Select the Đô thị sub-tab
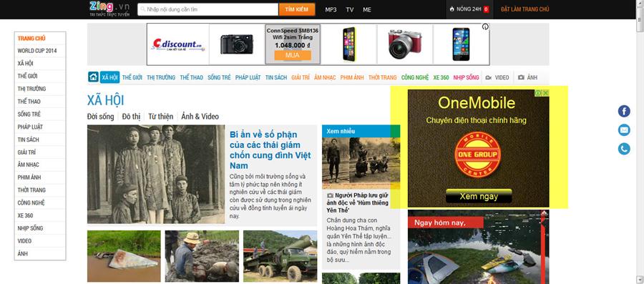Image resolution: width=644 pixels, height=284 pixels. pos(131,117)
